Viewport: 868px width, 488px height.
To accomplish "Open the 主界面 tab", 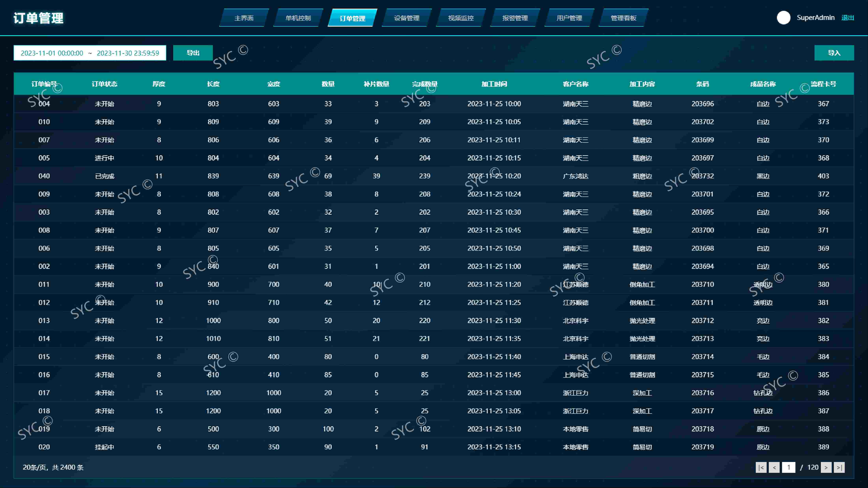I will (244, 18).
